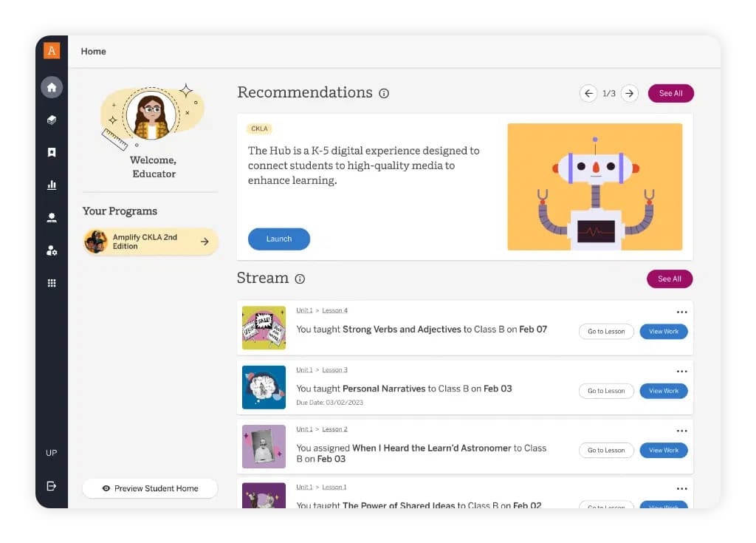Open the Home icon in sidebar
756x543 pixels.
tap(52, 87)
